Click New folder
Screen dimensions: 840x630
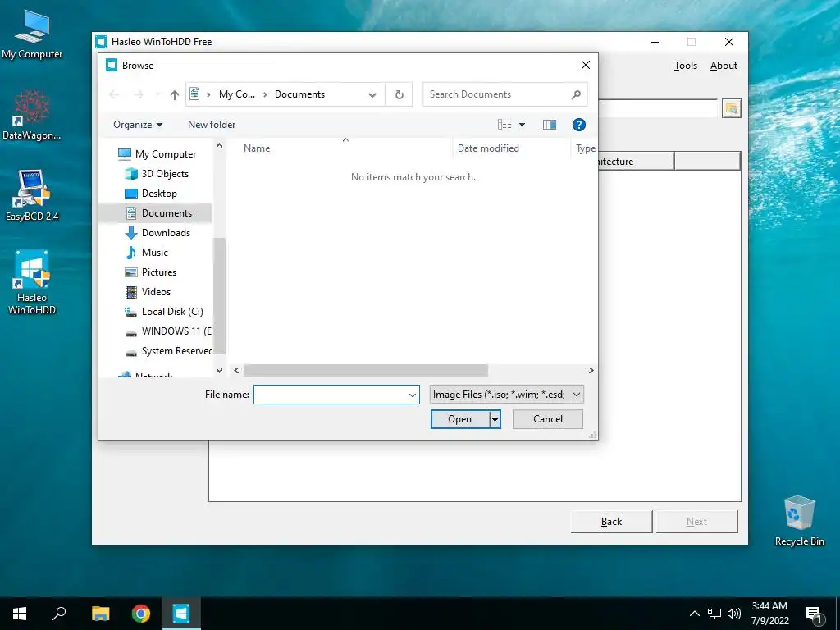[x=212, y=125]
